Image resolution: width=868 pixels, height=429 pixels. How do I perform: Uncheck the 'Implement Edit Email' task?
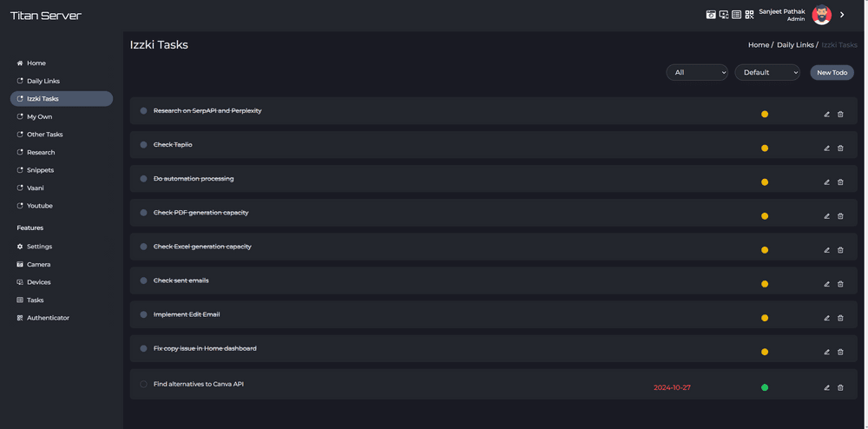tap(143, 314)
